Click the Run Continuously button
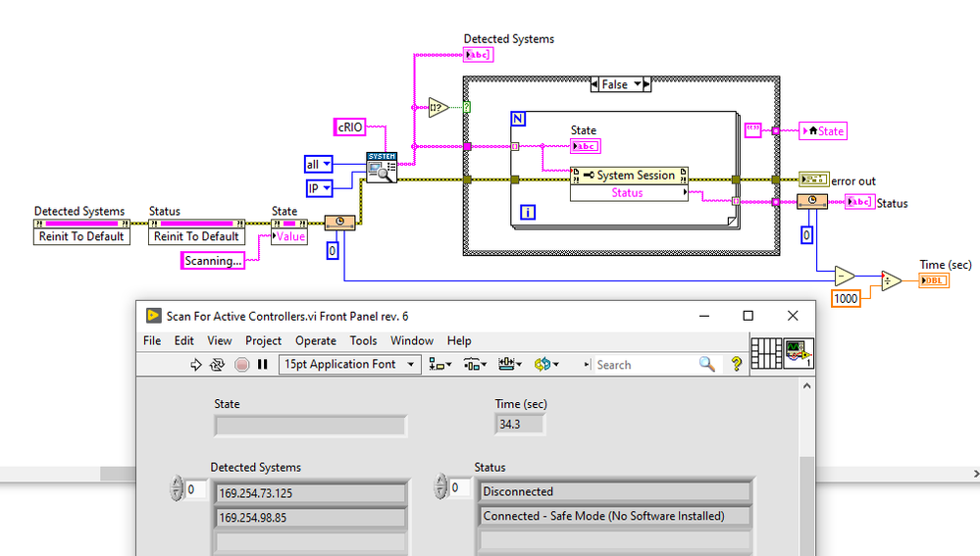The image size is (980, 556). pos(217,364)
